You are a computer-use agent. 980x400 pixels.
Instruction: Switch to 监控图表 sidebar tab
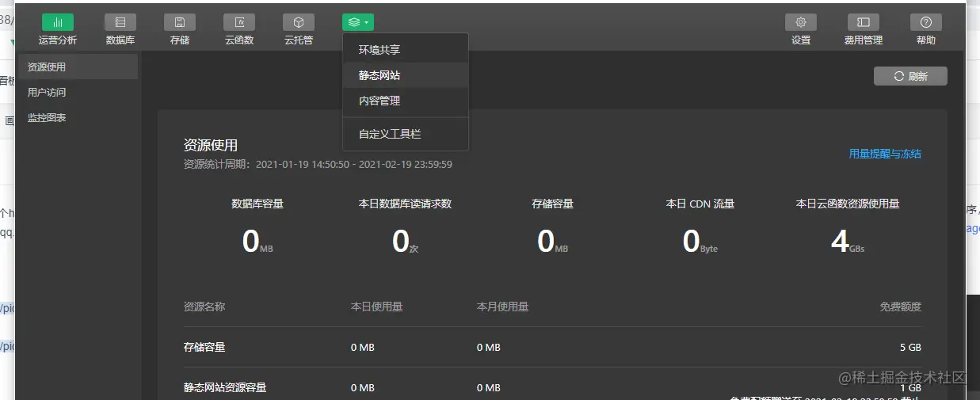78,118
